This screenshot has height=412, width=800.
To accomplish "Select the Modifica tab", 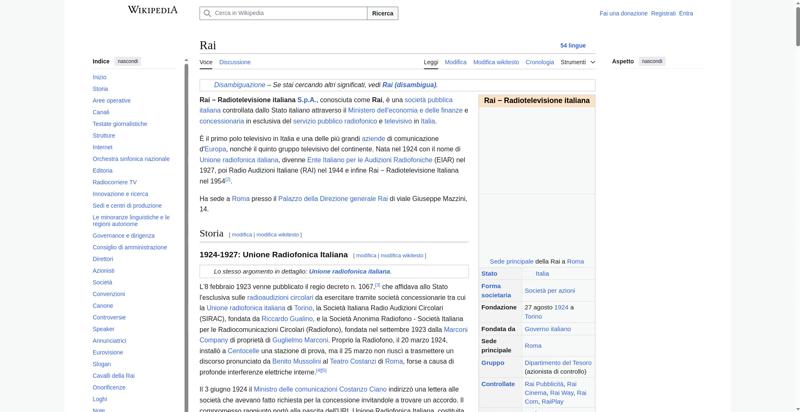I will (x=456, y=62).
